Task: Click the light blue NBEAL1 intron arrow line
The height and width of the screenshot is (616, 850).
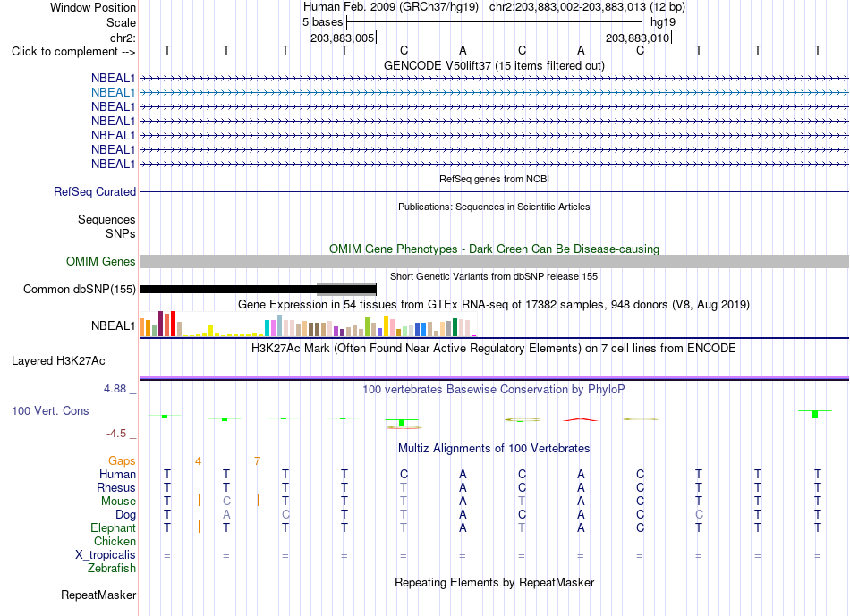Action: 494,93
